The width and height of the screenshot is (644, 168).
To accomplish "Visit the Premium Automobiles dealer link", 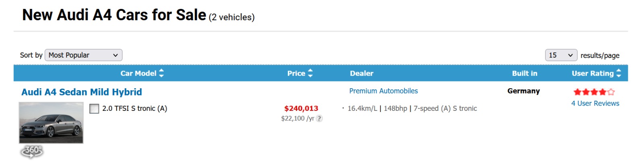I will pyautogui.click(x=383, y=91).
